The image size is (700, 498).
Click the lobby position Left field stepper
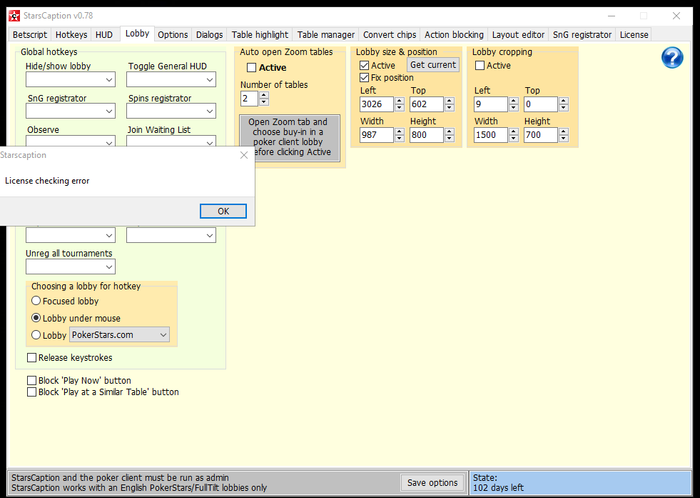pos(400,104)
